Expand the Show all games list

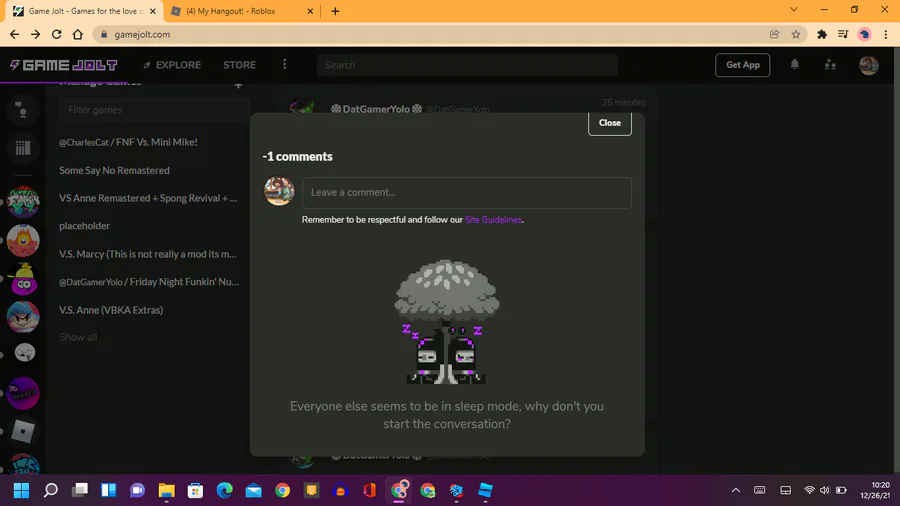78,337
